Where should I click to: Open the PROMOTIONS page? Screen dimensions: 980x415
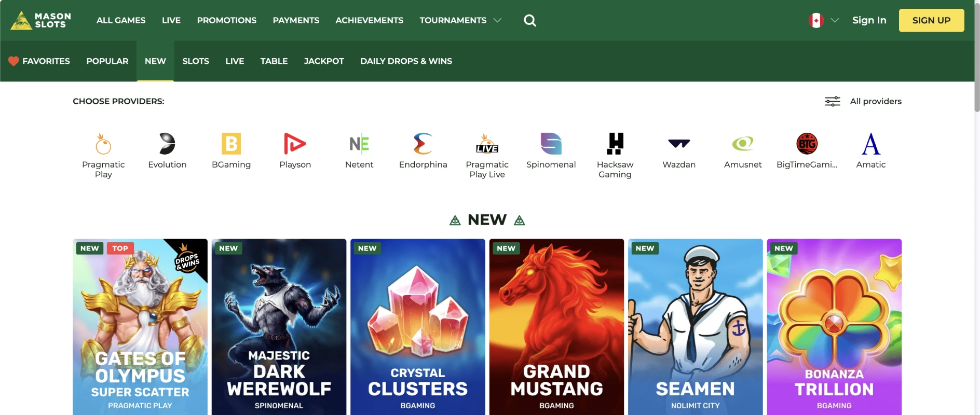[x=227, y=20]
